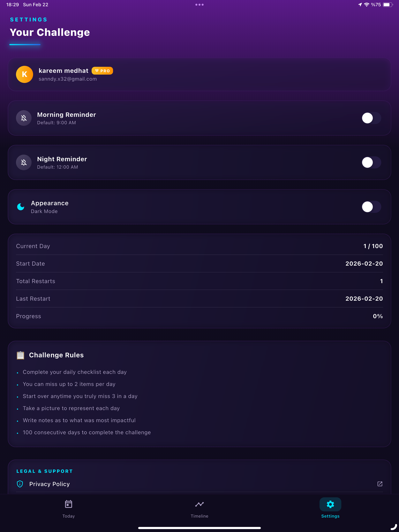The width and height of the screenshot is (399, 532).
Task: Tap the Morning Reminder muted bell icon
Action: 24,118
